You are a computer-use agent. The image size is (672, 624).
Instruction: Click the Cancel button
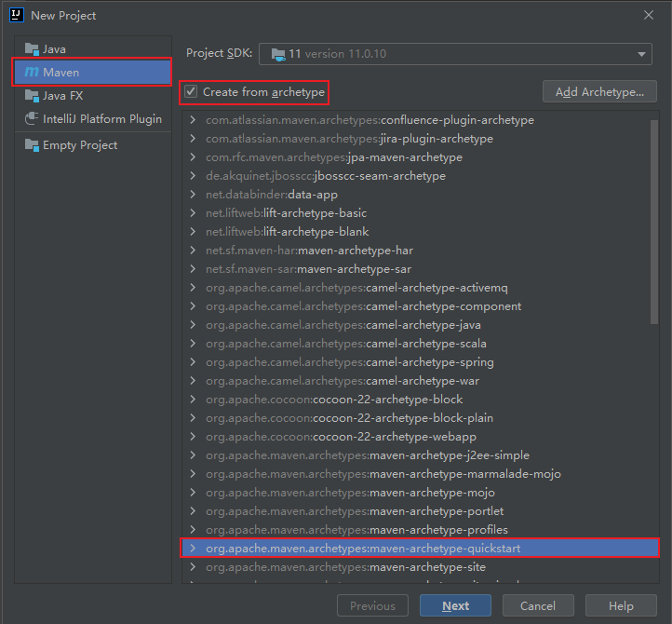[x=537, y=605]
